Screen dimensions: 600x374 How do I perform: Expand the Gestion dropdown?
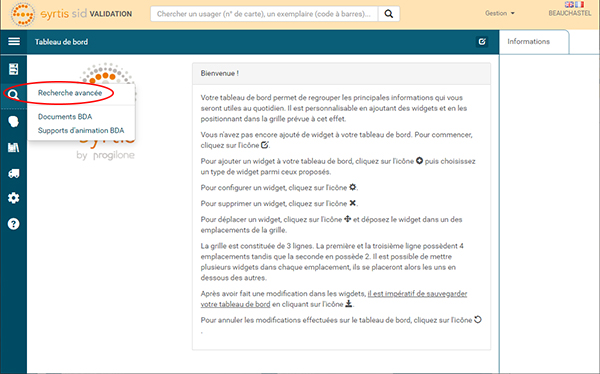500,13
